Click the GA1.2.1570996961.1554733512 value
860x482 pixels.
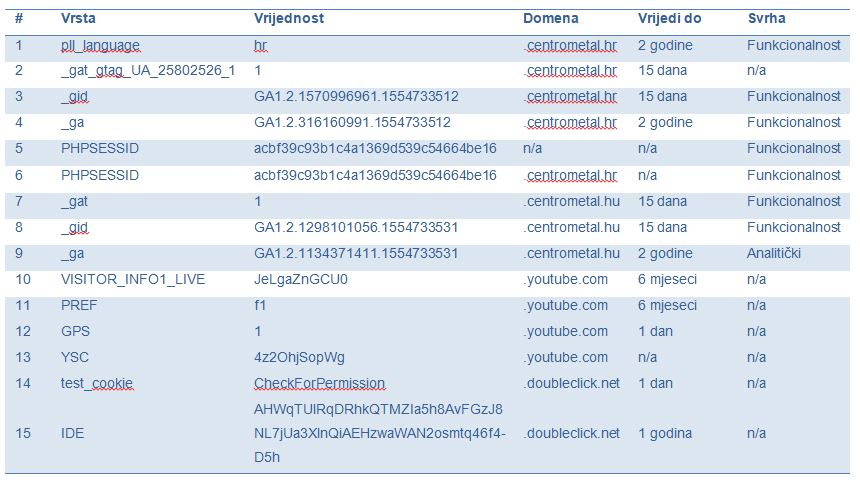(356, 97)
